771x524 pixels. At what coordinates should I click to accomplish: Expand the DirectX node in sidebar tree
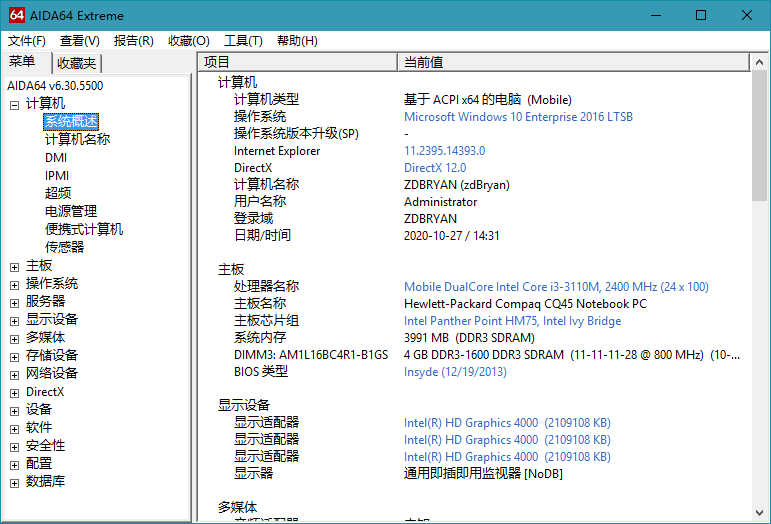click(x=14, y=392)
